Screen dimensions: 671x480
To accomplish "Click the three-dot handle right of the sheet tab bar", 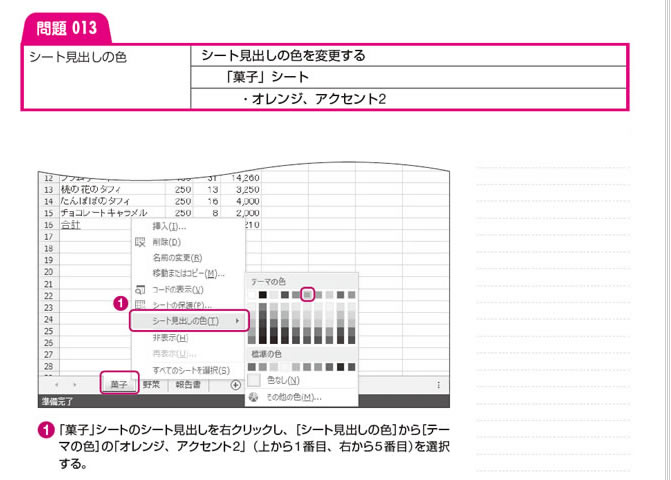I will 438,384.
